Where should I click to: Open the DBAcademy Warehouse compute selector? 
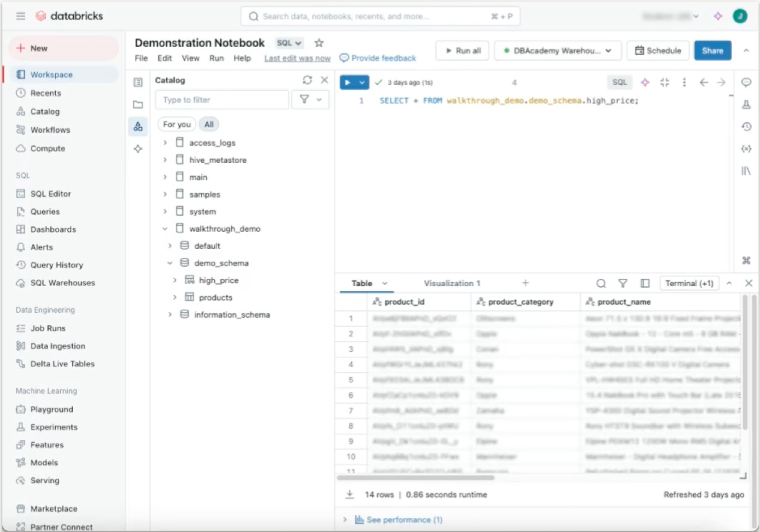click(x=557, y=51)
